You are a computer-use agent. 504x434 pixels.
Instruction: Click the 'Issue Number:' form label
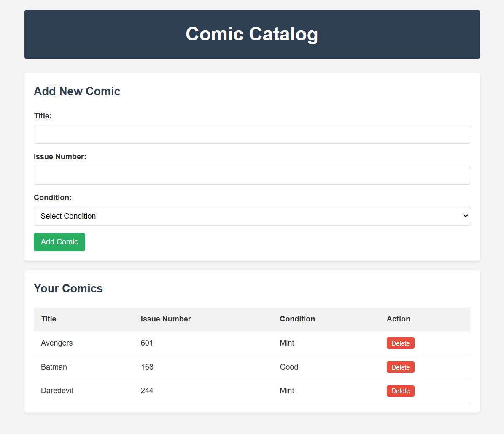tap(60, 157)
